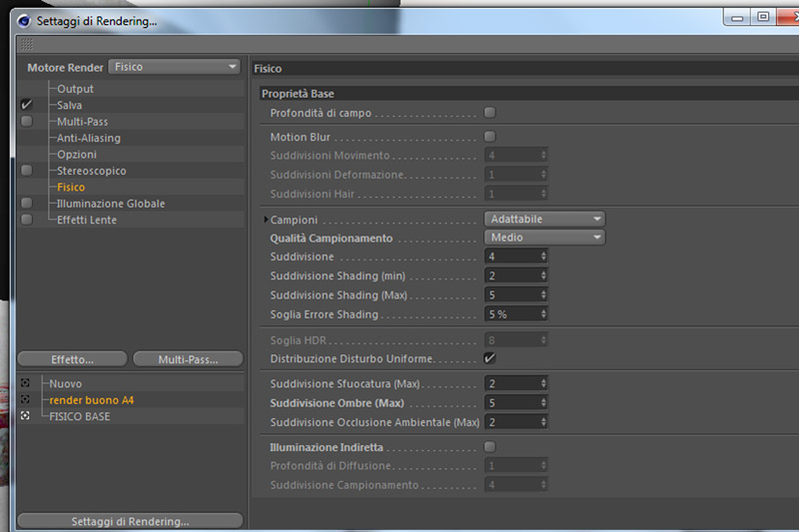Open the Qualità Campionamento Medio dropdown
Screen dimensions: 799x532
[544, 238]
